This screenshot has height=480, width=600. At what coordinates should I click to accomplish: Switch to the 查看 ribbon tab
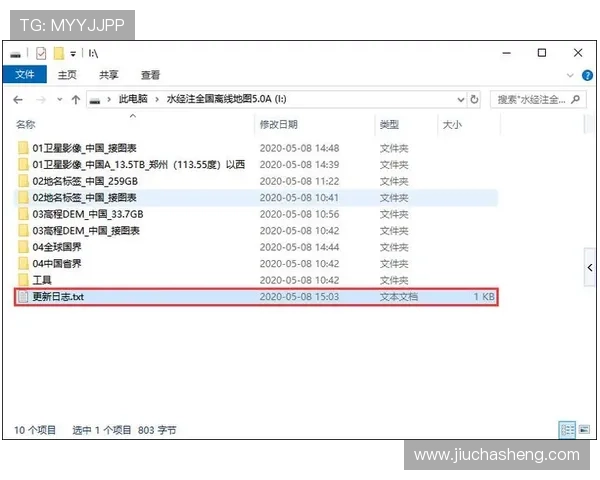tap(150, 75)
